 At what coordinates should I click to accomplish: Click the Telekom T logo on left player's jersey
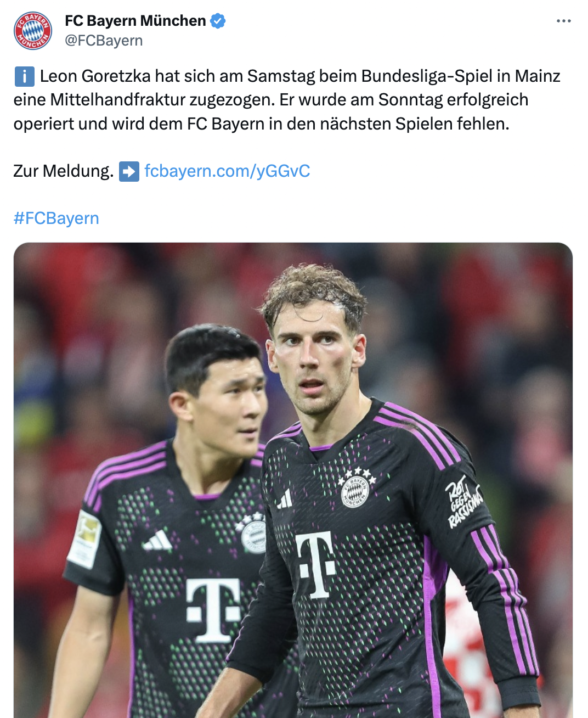(213, 610)
